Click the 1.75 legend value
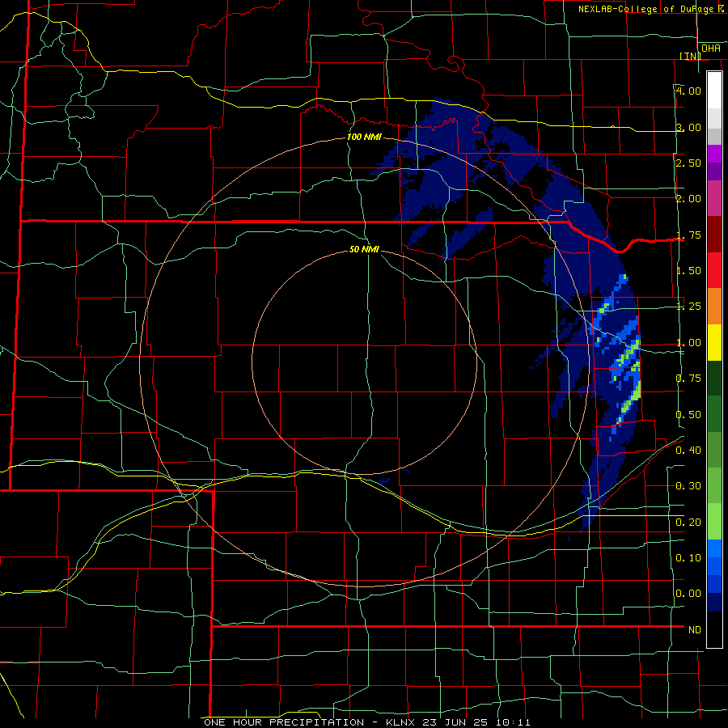This screenshot has width=728, height=728. click(x=688, y=235)
